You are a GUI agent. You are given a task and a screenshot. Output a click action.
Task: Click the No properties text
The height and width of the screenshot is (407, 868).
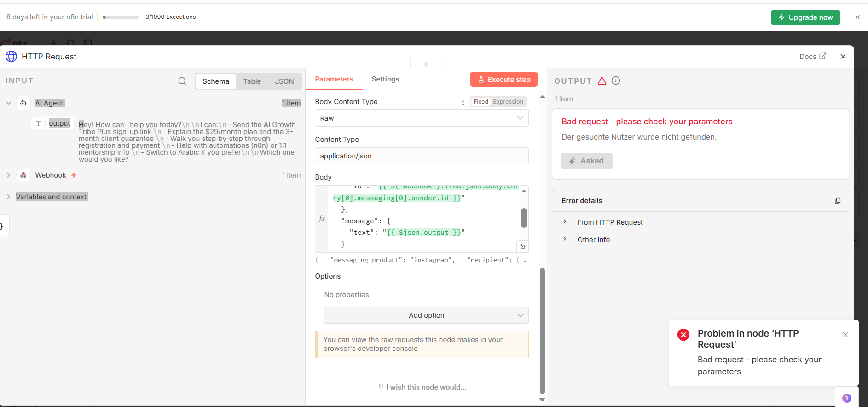point(347,295)
